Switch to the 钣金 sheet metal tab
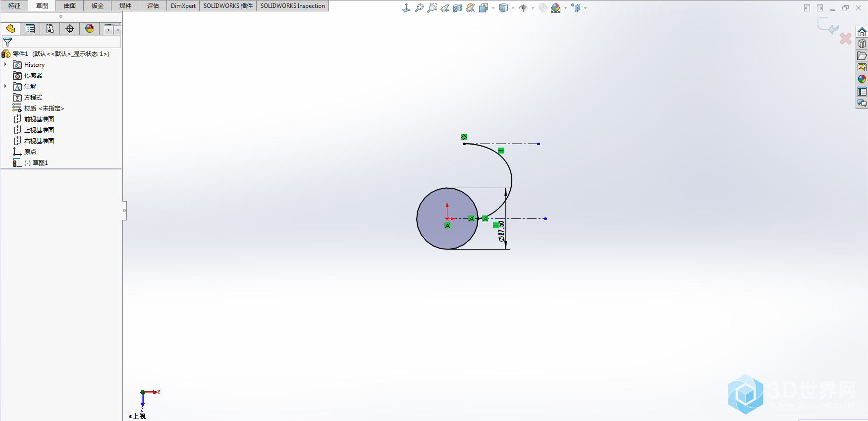The height and width of the screenshot is (421, 868). coord(98,6)
